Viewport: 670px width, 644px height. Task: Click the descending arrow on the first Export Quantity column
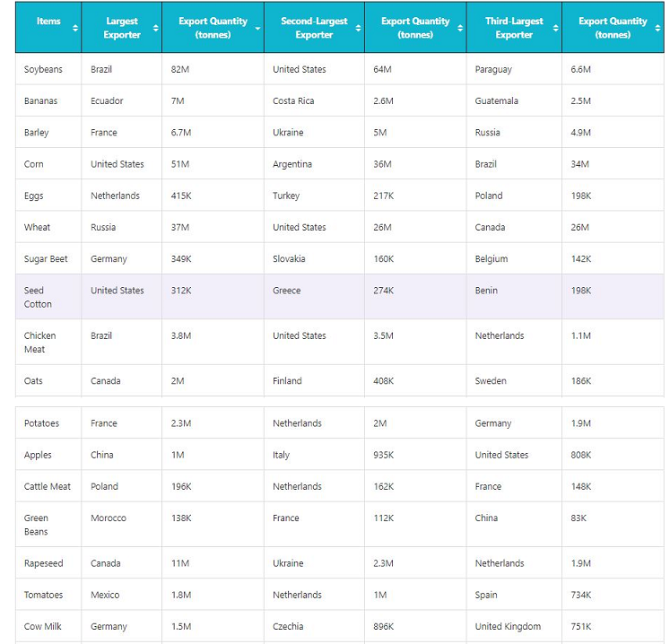[x=257, y=28]
